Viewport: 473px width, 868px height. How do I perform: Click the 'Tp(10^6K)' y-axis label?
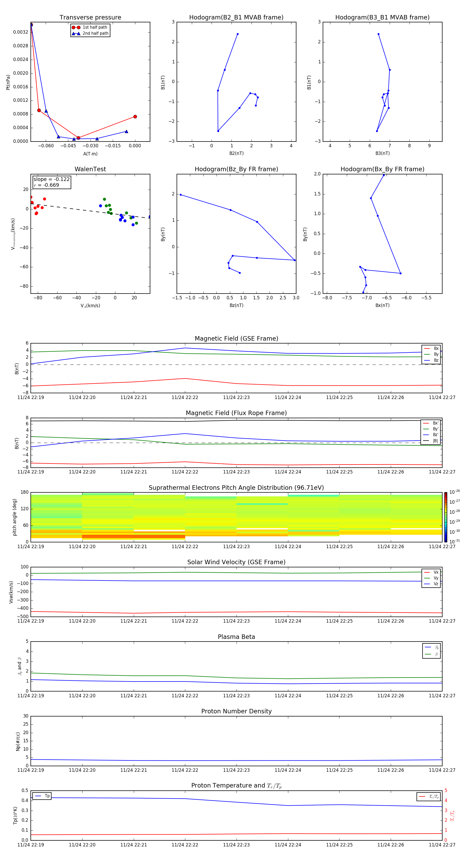[15, 815]
